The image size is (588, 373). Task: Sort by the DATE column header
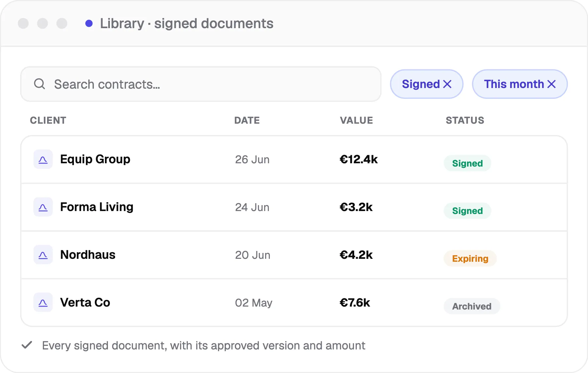pos(247,120)
